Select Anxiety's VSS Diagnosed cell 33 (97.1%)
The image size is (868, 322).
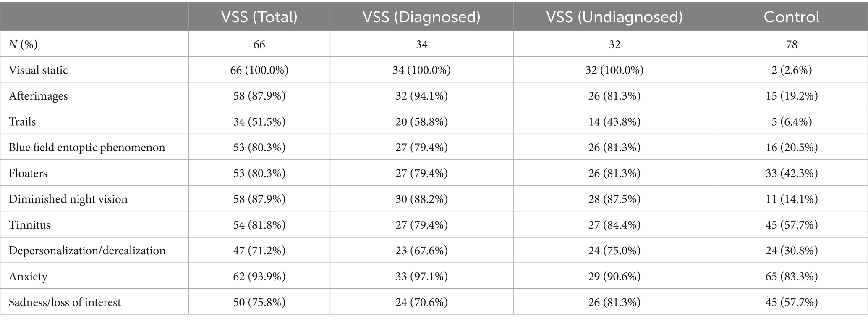[x=421, y=277]
